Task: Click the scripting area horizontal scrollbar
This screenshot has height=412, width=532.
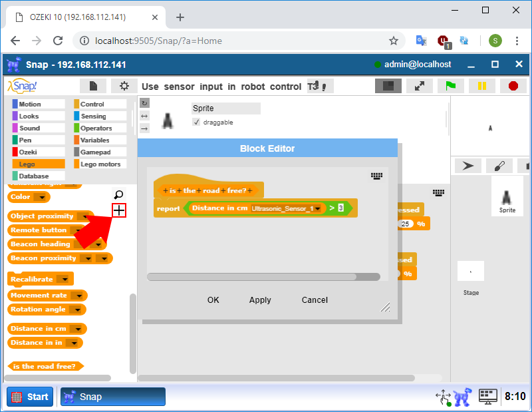Action: click(276, 378)
